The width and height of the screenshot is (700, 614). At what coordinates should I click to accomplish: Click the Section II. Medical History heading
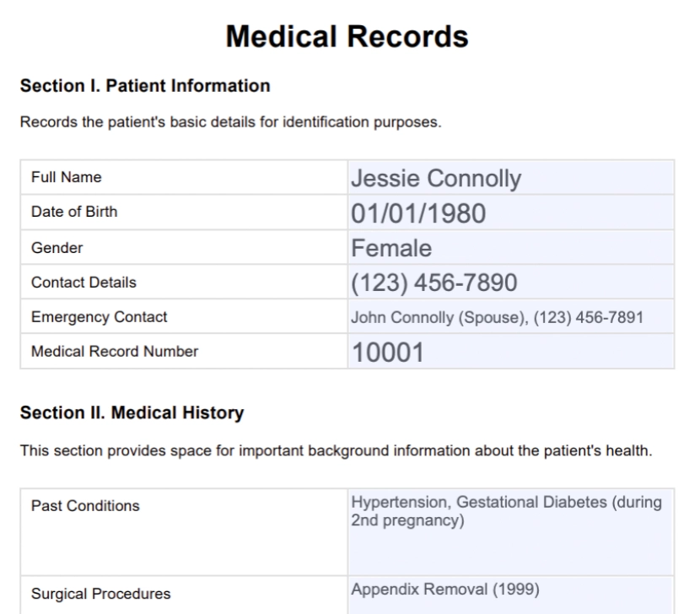(132, 412)
